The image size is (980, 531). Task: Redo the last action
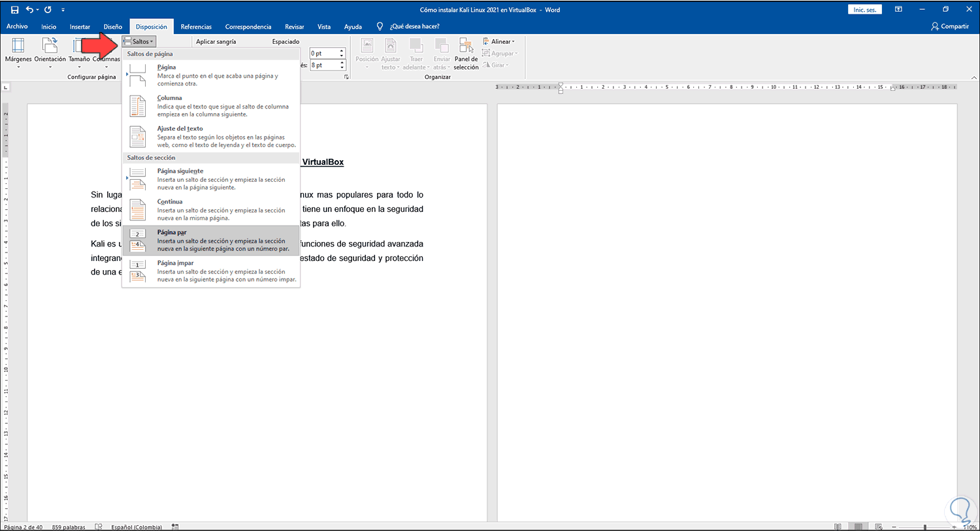point(48,10)
